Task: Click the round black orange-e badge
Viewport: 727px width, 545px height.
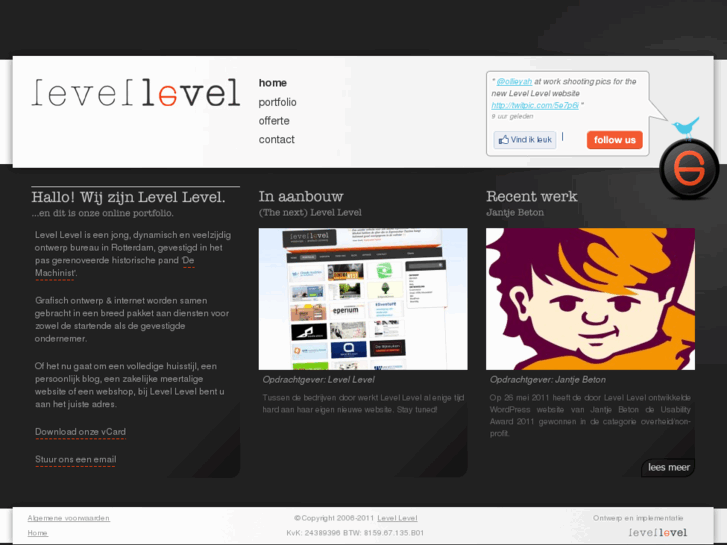Action: [689, 169]
